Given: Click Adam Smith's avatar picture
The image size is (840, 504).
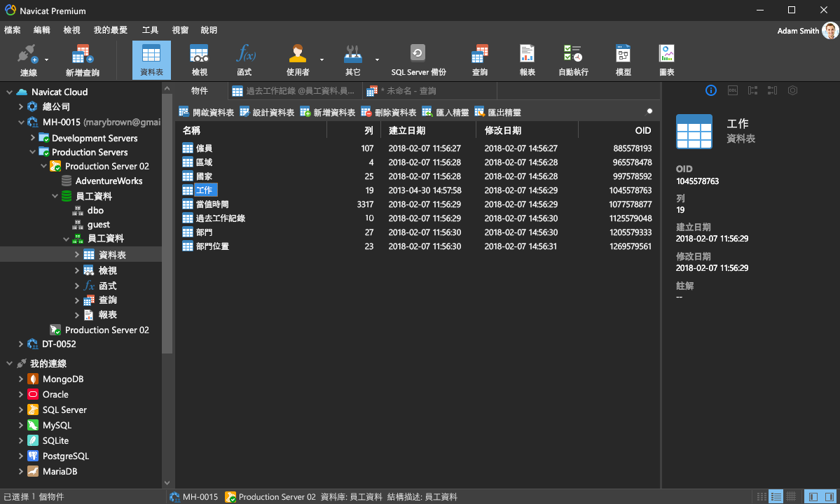Looking at the screenshot, I should click(829, 31).
